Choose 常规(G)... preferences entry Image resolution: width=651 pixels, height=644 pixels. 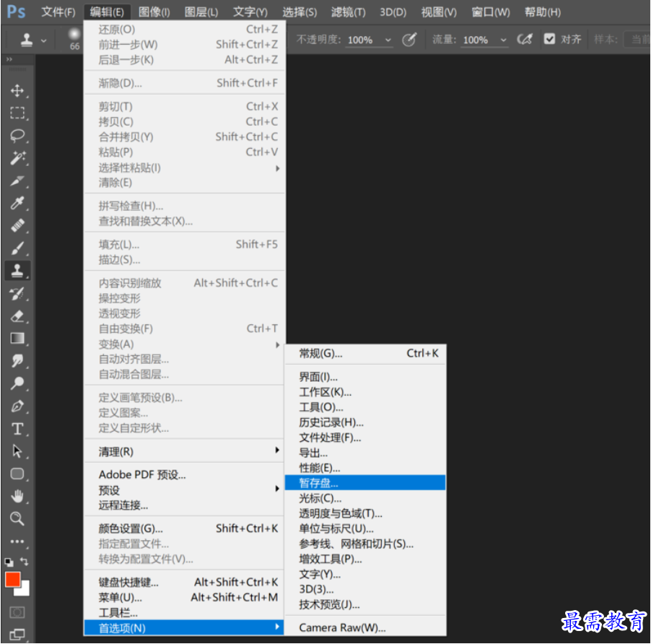tap(365, 353)
